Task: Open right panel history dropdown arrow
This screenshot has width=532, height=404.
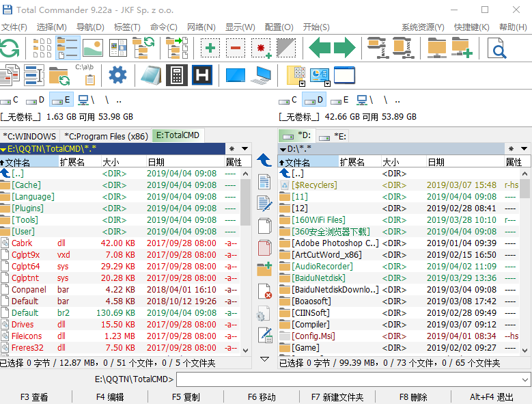Action: click(x=524, y=149)
